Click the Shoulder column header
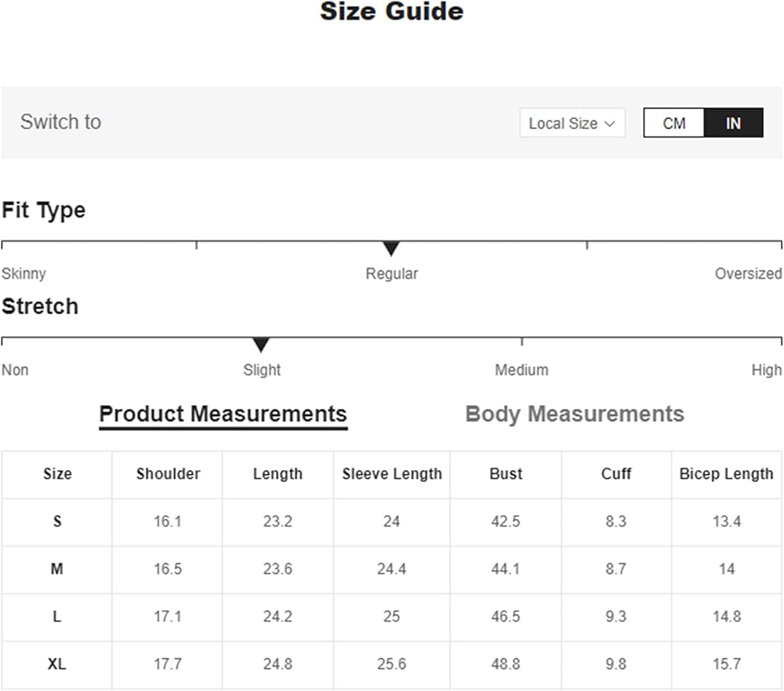The width and height of the screenshot is (784, 691). pos(168,473)
